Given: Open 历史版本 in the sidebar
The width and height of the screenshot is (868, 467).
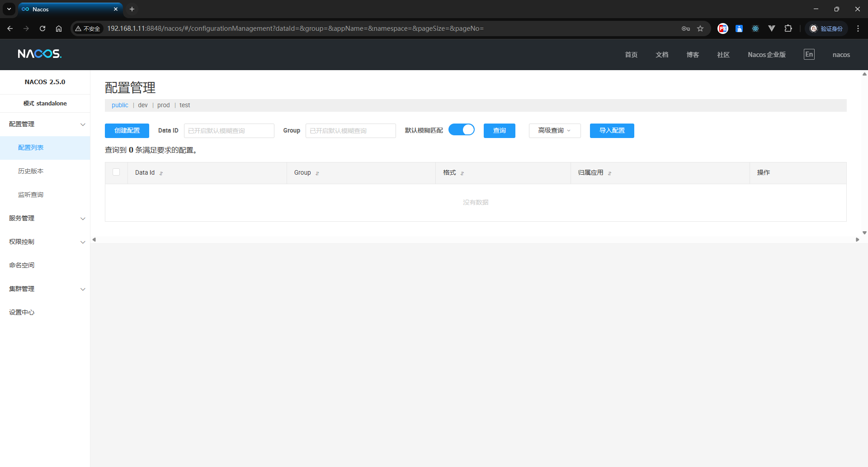Looking at the screenshot, I should coord(31,171).
